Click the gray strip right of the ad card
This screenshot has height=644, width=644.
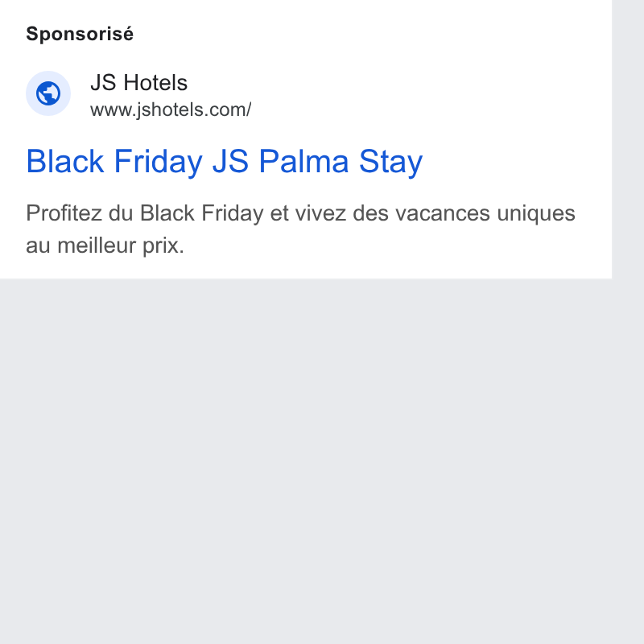tap(628, 139)
